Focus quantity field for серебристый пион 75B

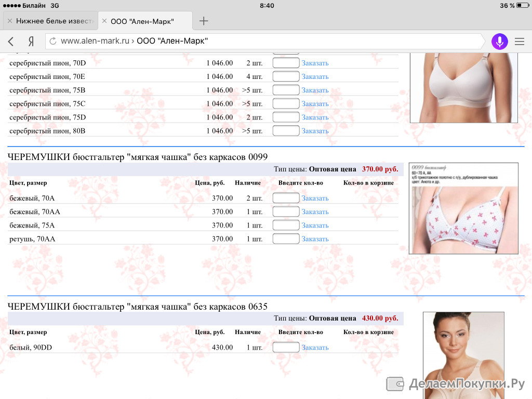tap(286, 90)
